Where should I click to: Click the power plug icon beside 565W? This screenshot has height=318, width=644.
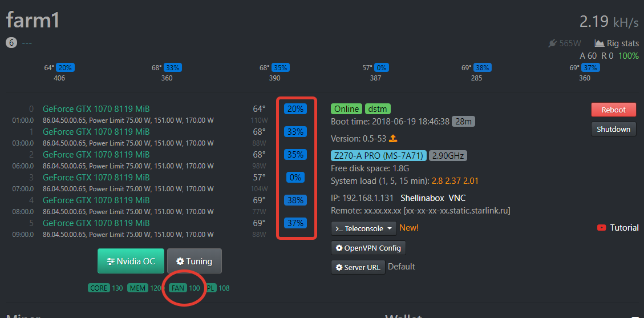click(x=552, y=43)
